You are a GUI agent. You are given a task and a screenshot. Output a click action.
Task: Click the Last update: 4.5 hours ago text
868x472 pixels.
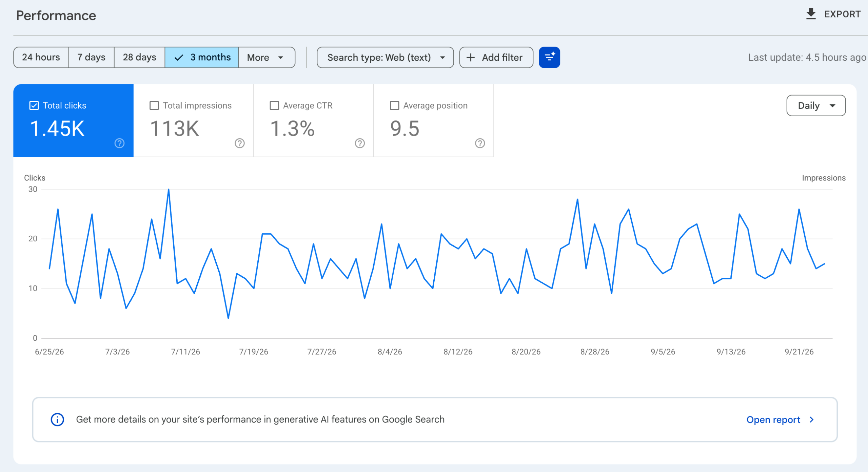807,57
